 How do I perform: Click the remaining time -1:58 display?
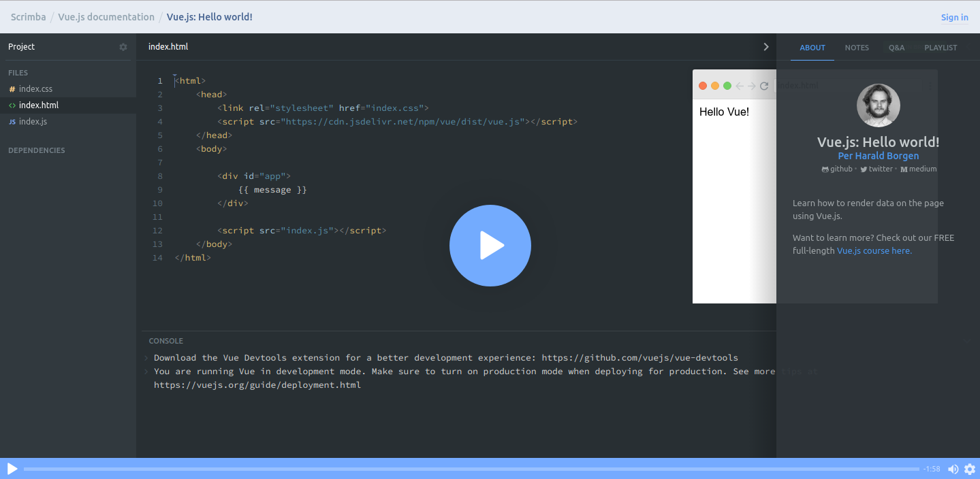[x=932, y=469]
